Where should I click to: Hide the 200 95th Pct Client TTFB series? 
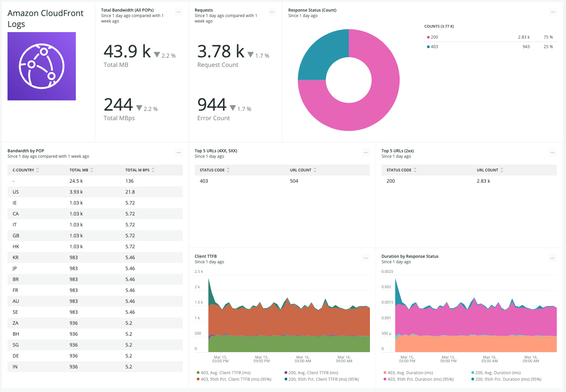[x=322, y=379]
